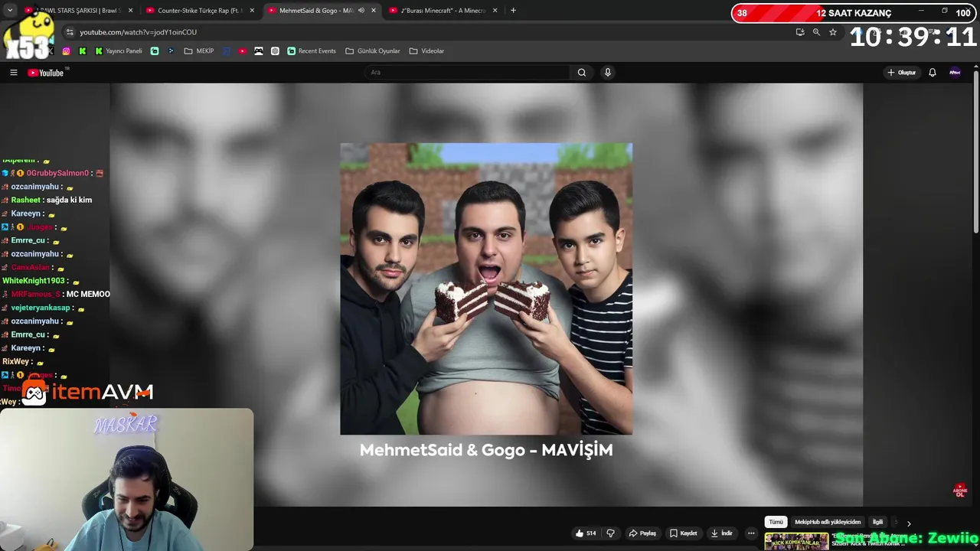This screenshot has width=980, height=551.
Task: Open KICK KOMİK ANLAR recommended thumbnail
Action: click(x=796, y=542)
